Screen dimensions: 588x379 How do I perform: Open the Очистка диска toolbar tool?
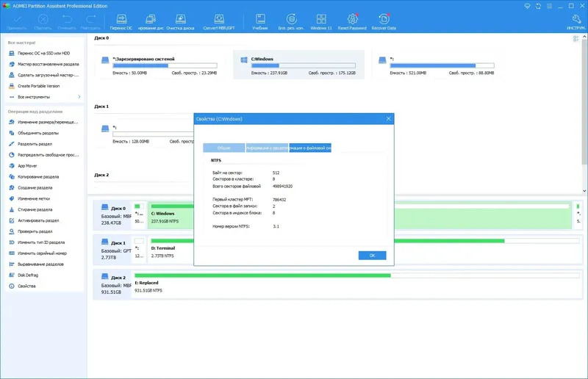pyautogui.click(x=180, y=22)
